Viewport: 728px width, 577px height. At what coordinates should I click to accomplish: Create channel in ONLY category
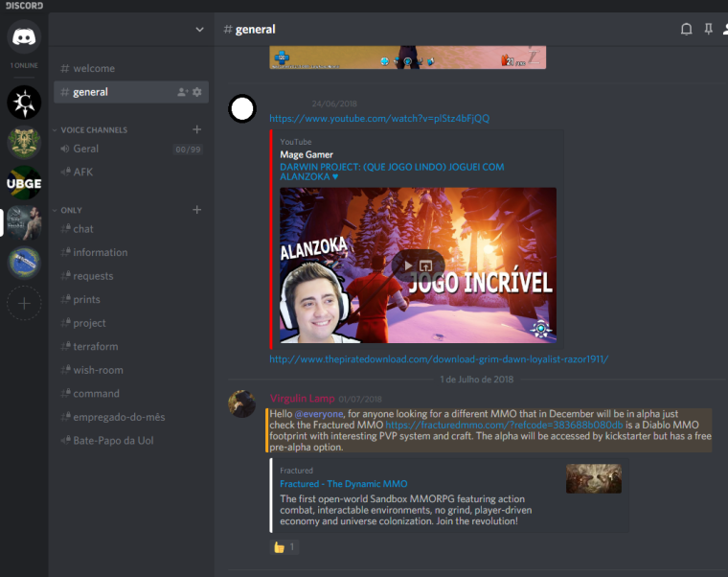tap(197, 210)
